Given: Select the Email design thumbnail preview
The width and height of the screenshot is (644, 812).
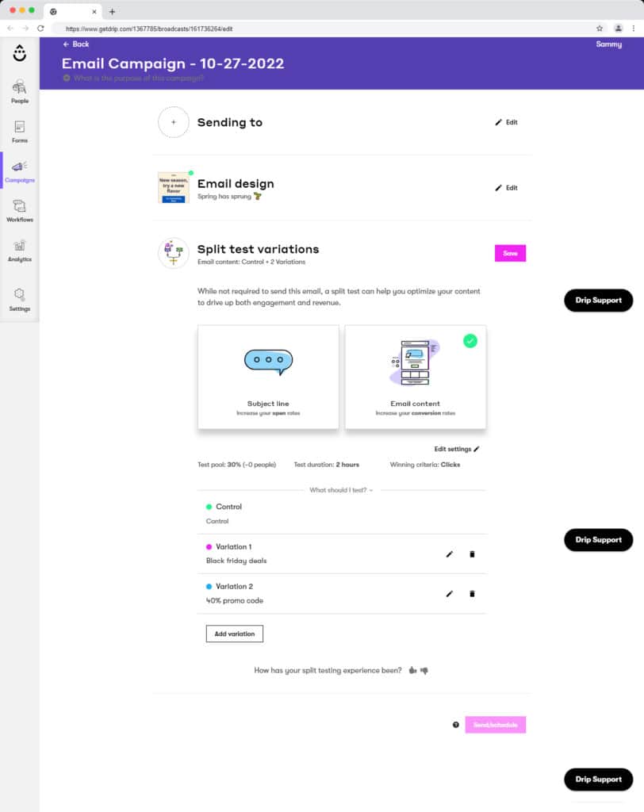Looking at the screenshot, I should [174, 188].
